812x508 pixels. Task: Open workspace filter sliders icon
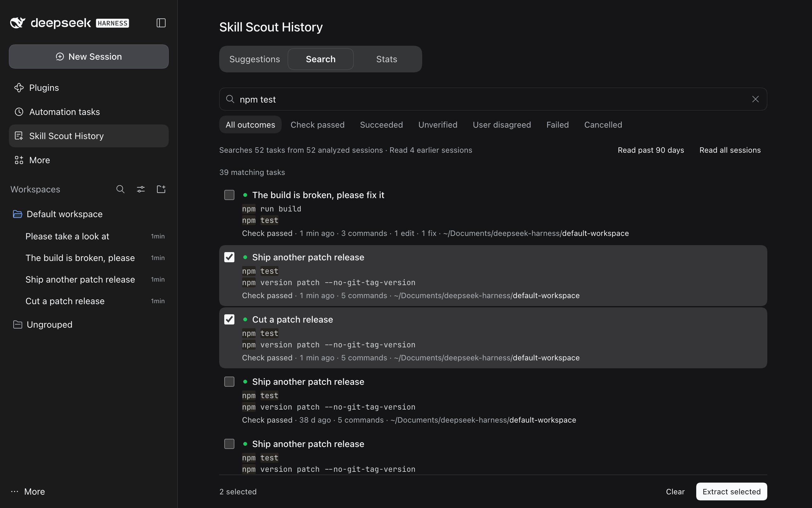coord(141,189)
